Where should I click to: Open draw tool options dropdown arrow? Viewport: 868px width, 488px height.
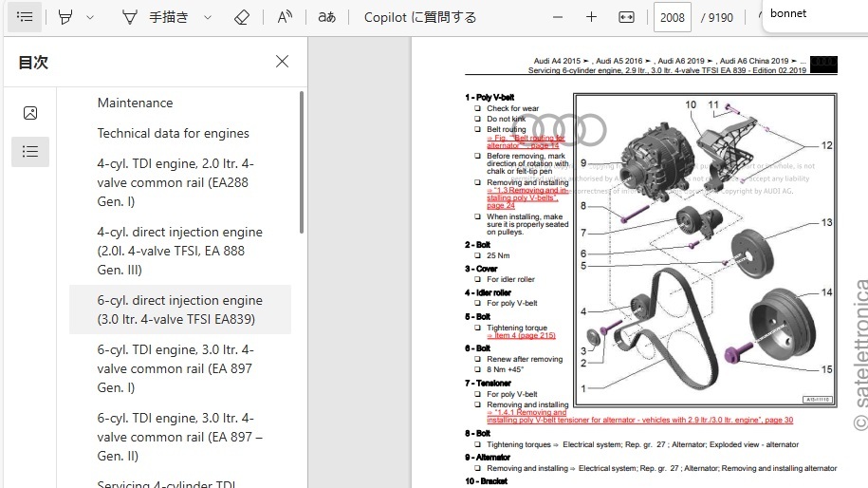(x=208, y=18)
